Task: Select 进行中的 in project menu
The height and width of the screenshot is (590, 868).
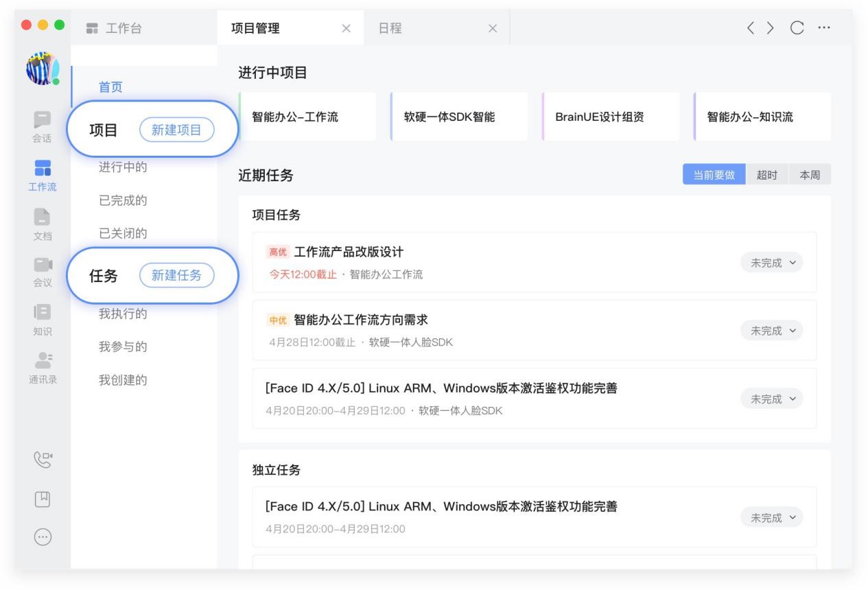Action: pyautogui.click(x=124, y=168)
